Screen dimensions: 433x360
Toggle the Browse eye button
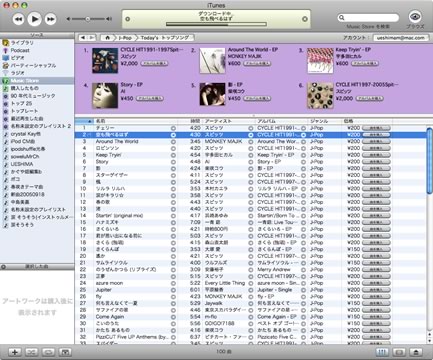pyautogui.click(x=415, y=16)
